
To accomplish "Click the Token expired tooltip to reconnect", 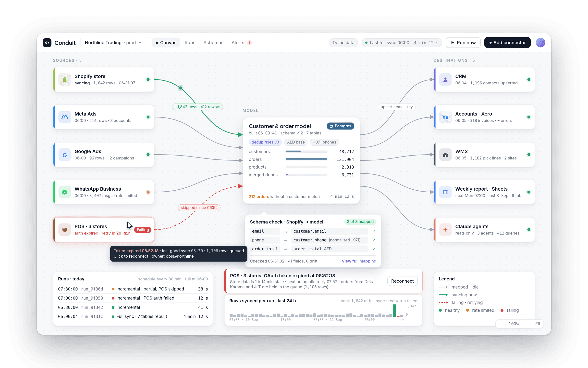I will pos(179,254).
